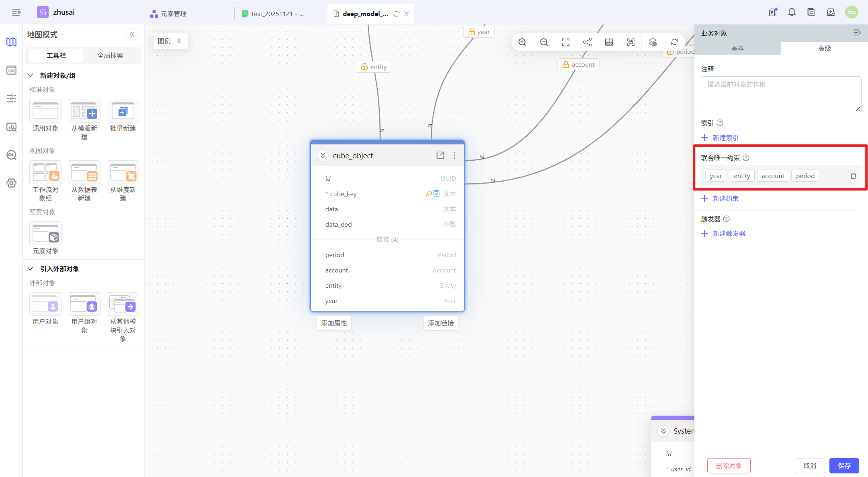The height and width of the screenshot is (477, 868).
Task: Open cube_object in external window icon
Action: click(440, 156)
